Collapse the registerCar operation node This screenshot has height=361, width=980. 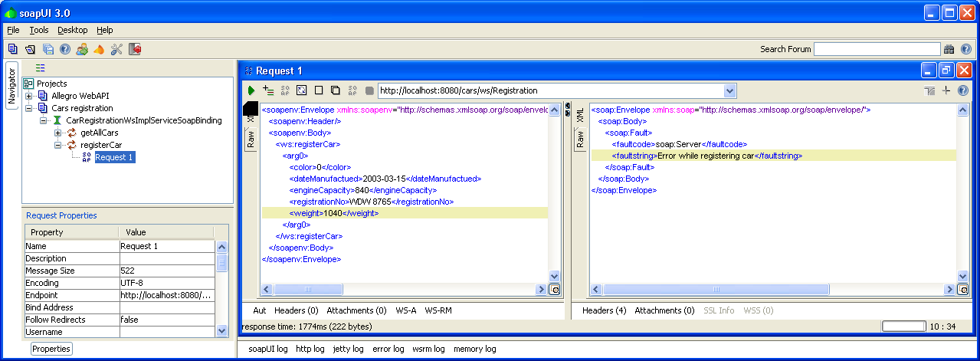coord(58,145)
